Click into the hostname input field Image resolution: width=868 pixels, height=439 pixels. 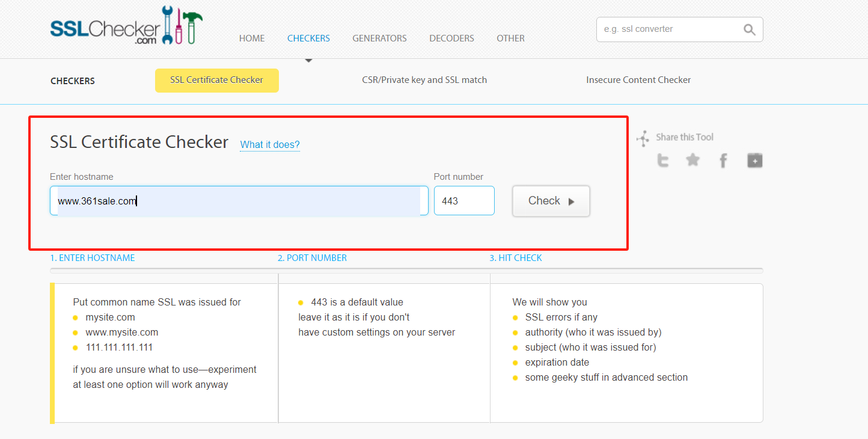point(239,201)
